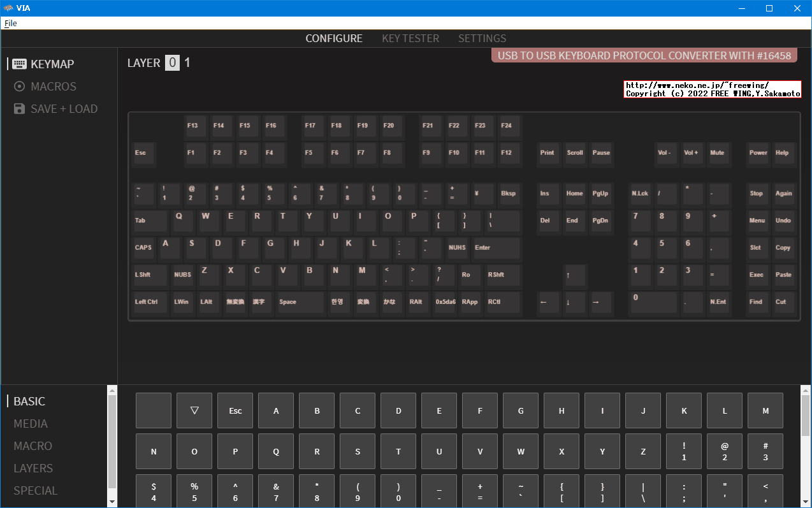This screenshot has height=508, width=812.
Task: Select the left arrow key on the keymap
Action: [547, 303]
